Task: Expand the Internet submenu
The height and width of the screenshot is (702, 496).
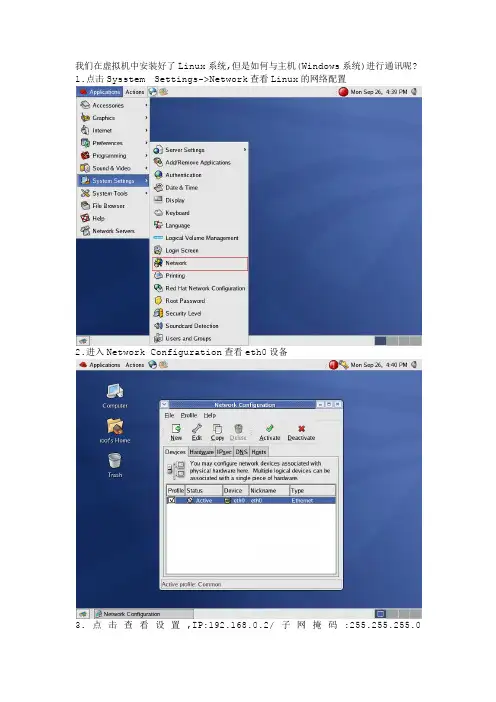Action: (x=113, y=130)
